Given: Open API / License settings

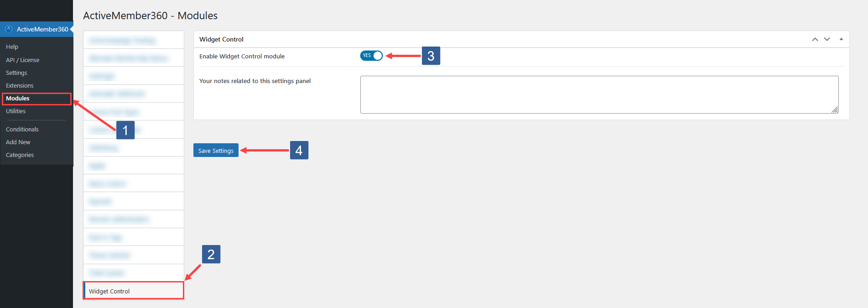Looking at the screenshot, I should coord(22,60).
